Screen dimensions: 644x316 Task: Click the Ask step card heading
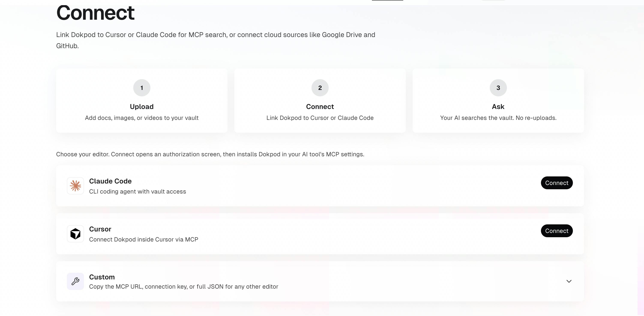click(x=498, y=107)
